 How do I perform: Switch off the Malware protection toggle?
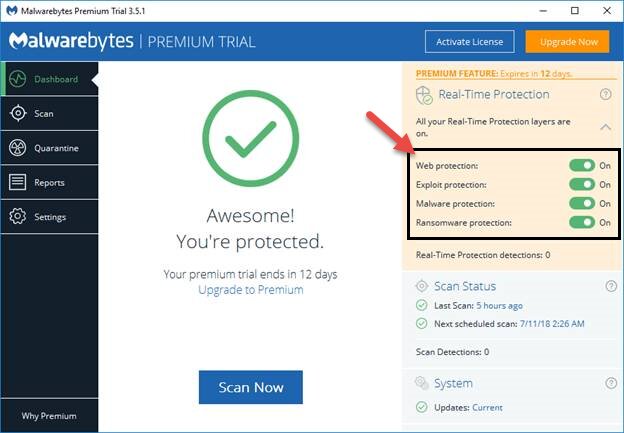click(581, 203)
